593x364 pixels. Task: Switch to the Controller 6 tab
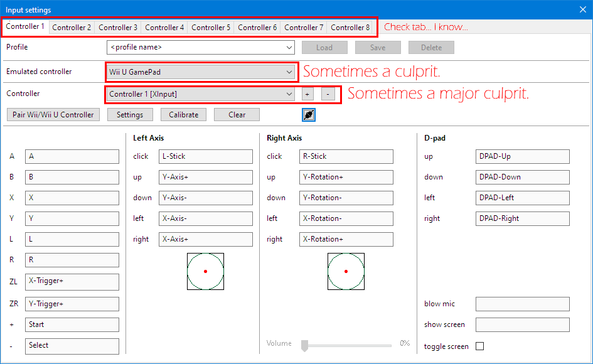(x=257, y=27)
